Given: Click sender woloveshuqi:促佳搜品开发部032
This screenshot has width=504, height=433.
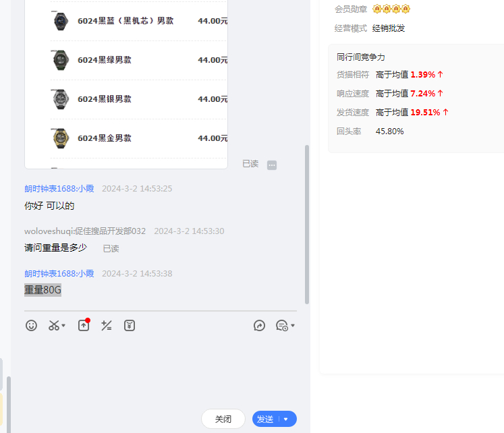Looking at the screenshot, I should click(85, 231).
